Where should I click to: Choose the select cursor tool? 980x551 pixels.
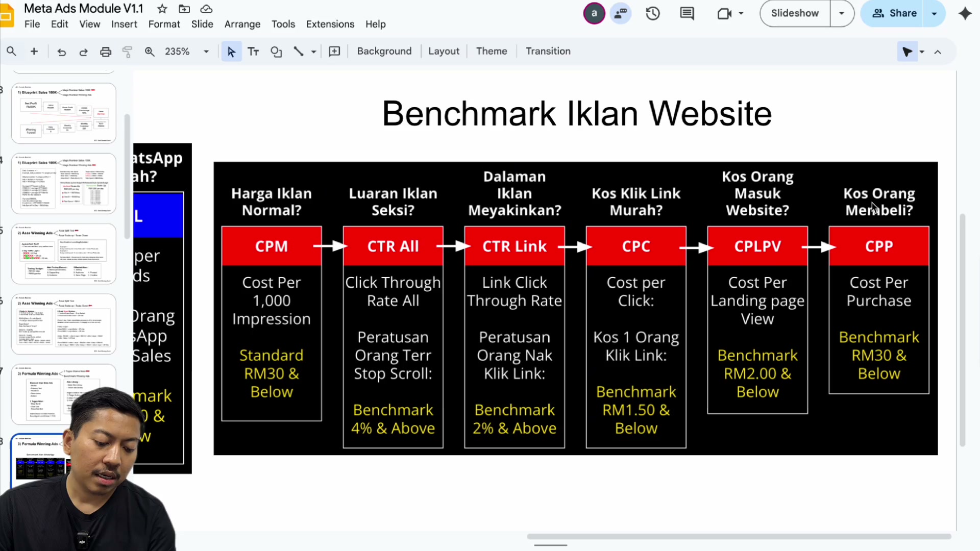click(x=231, y=52)
